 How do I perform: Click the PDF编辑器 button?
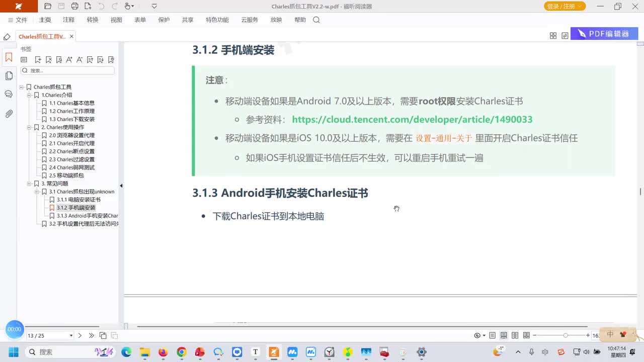click(604, 34)
